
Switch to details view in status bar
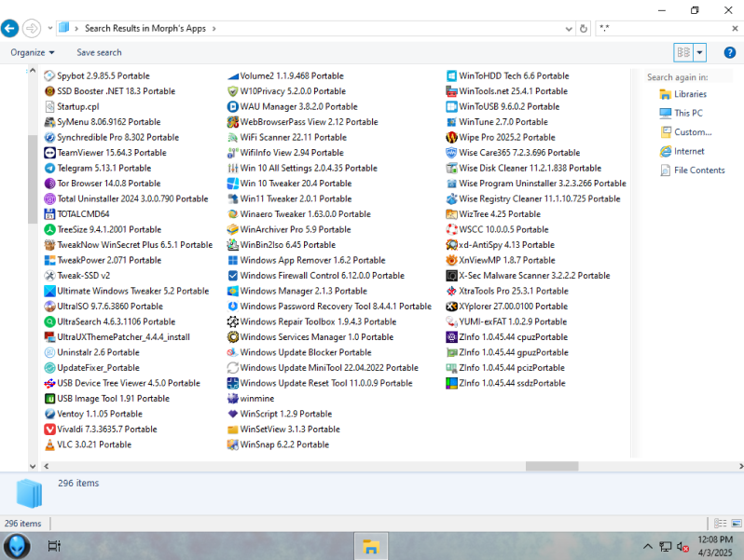pyautogui.click(x=721, y=524)
